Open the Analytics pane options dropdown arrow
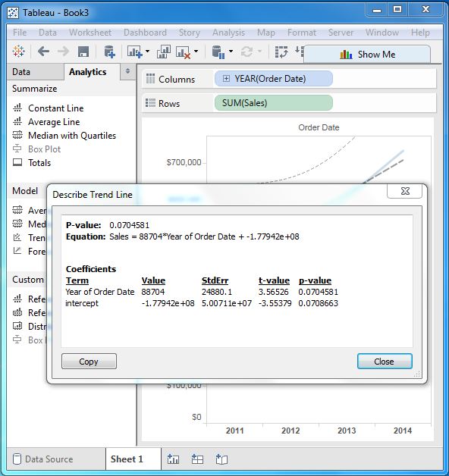This screenshot has height=476, width=449. tap(127, 71)
